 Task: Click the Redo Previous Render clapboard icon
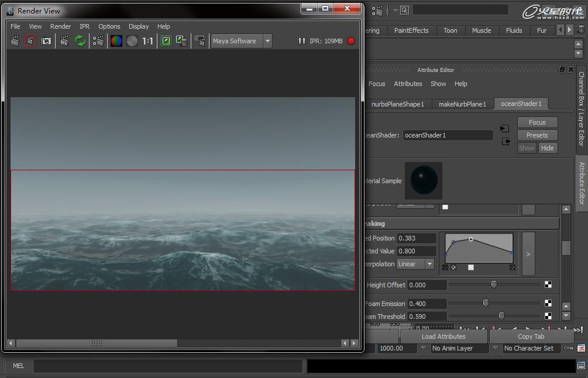15,41
